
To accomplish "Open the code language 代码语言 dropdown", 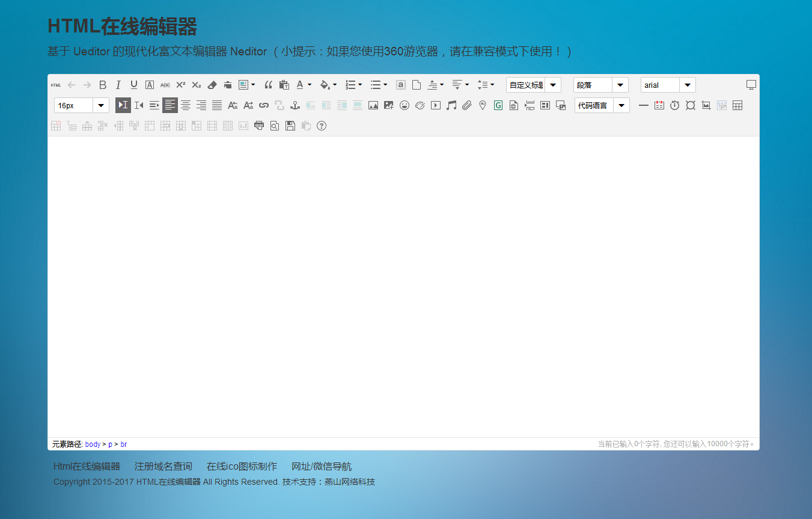I will 602,105.
